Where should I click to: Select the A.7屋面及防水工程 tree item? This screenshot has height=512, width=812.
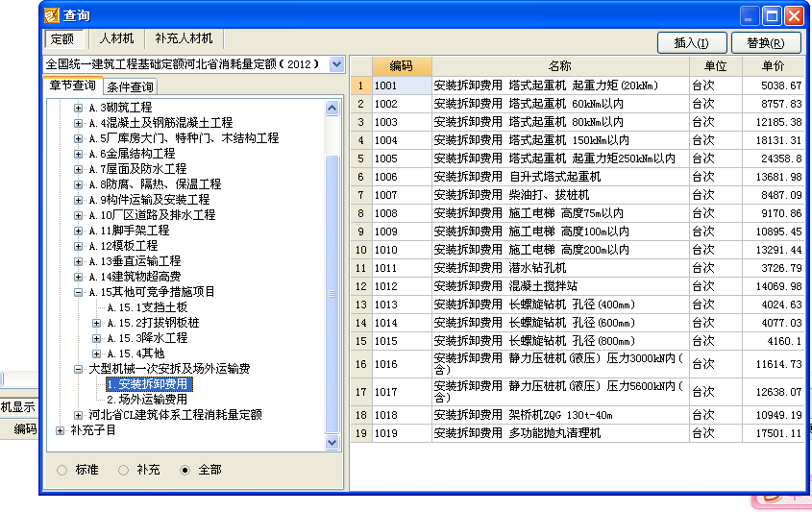point(137,169)
